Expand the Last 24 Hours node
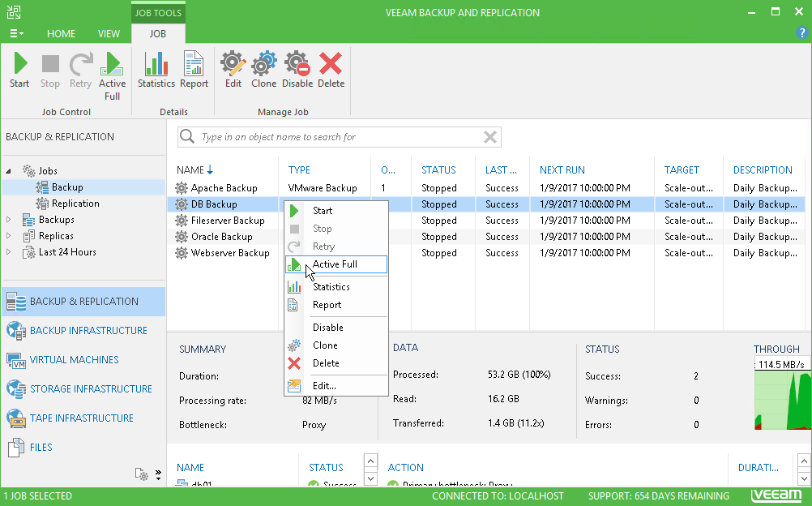Screen dimensions: 812x506 tap(9, 252)
